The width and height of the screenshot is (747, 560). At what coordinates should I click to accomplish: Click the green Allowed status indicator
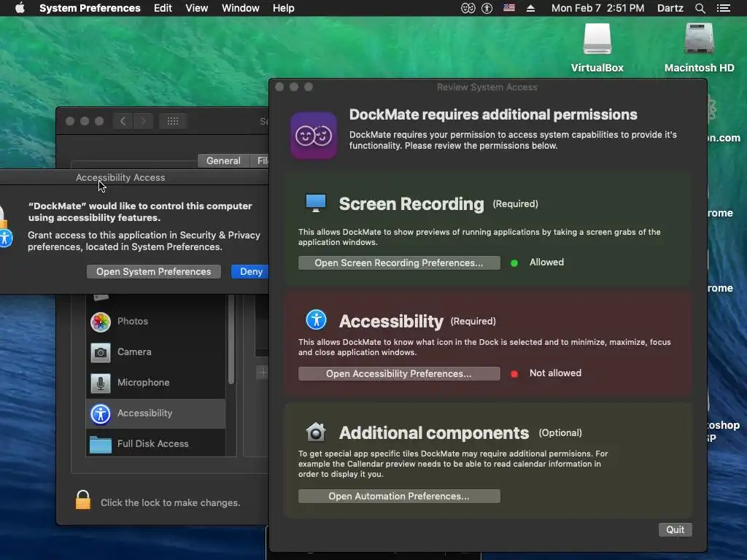pyautogui.click(x=514, y=262)
